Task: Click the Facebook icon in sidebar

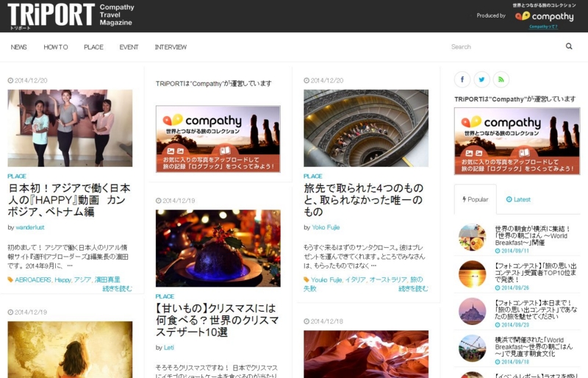Action: tap(462, 79)
